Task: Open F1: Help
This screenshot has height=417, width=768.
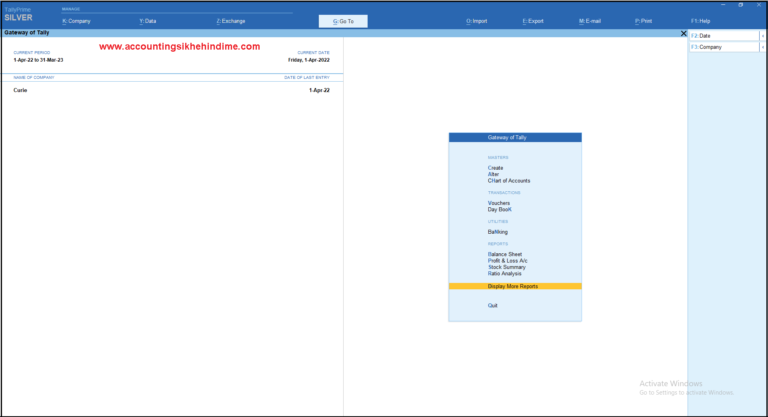Action: pos(700,21)
